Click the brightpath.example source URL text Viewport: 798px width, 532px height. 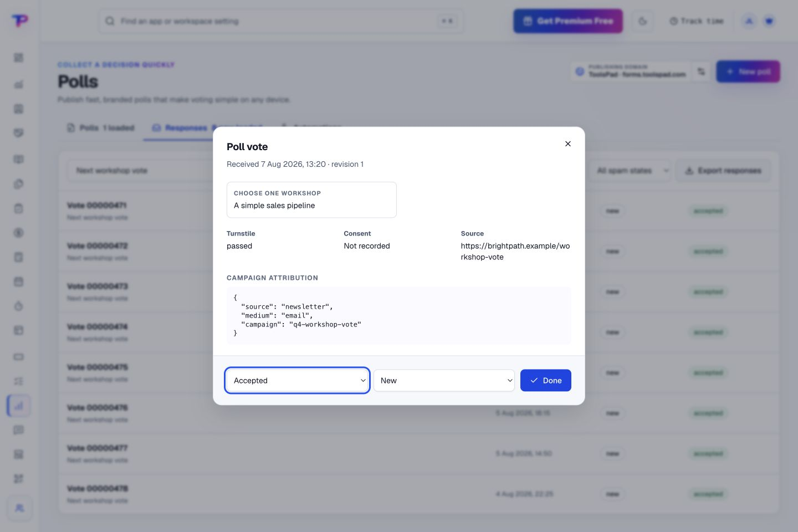click(515, 251)
